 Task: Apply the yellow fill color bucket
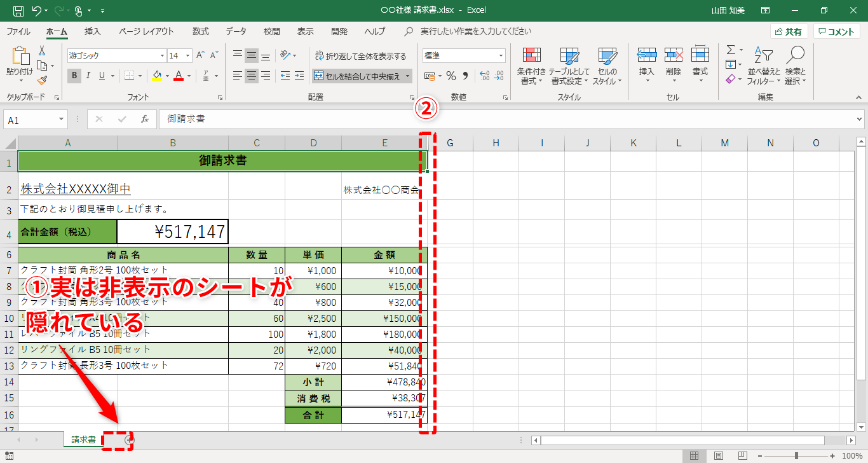pos(157,76)
